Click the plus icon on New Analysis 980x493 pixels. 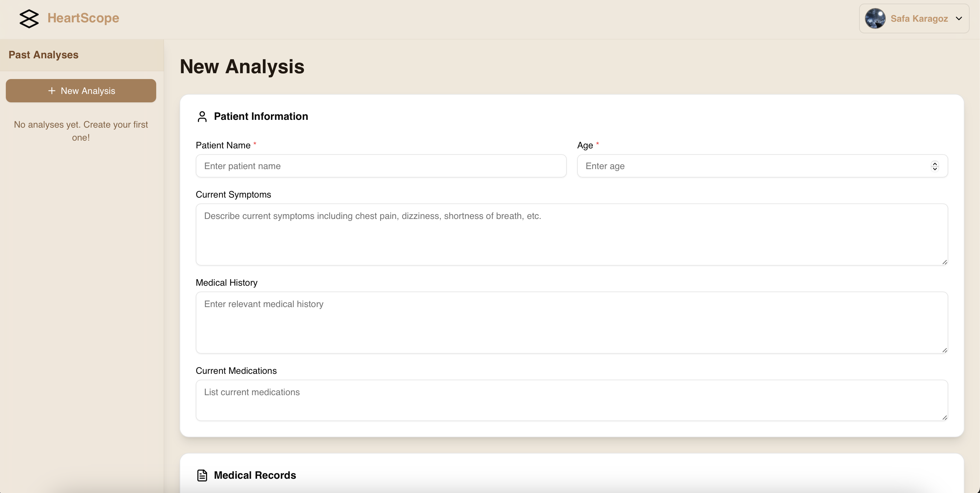click(52, 91)
